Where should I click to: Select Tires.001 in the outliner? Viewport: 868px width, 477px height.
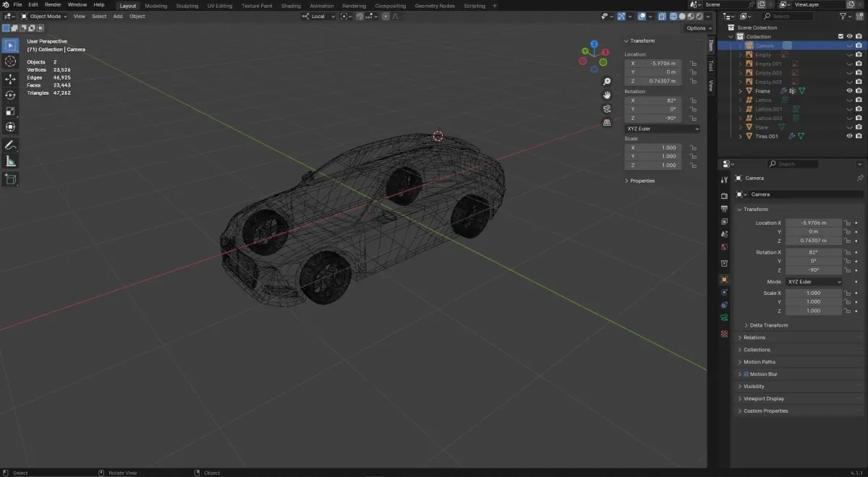[767, 136]
